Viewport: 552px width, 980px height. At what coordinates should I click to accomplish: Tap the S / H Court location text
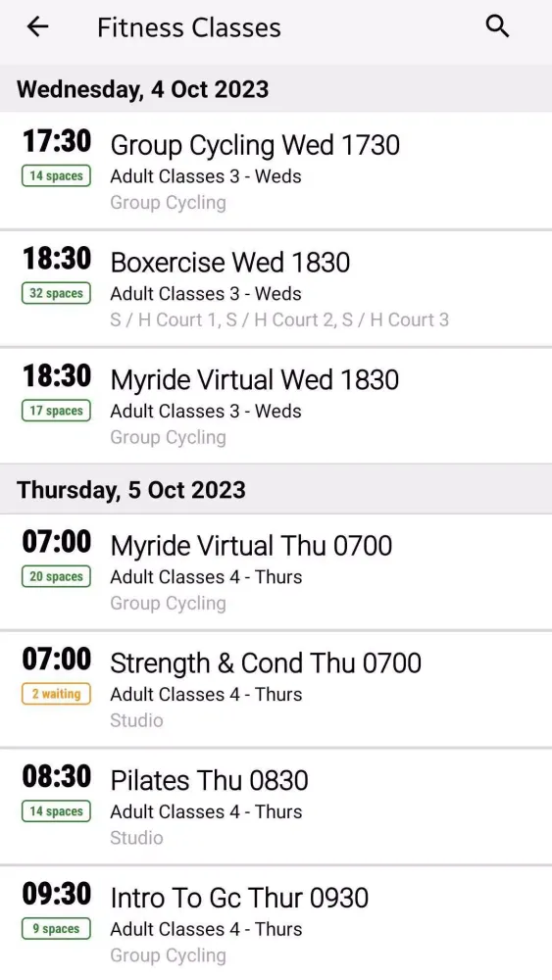click(x=279, y=320)
